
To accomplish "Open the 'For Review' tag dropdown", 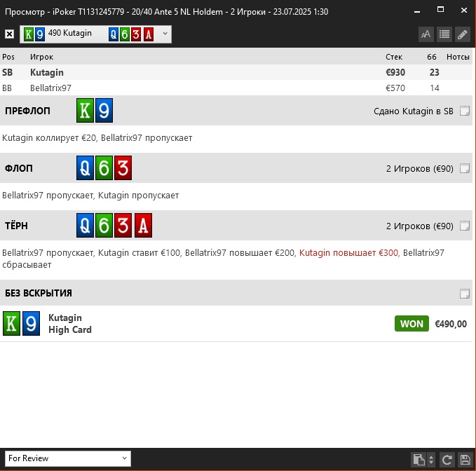I will point(68,458).
